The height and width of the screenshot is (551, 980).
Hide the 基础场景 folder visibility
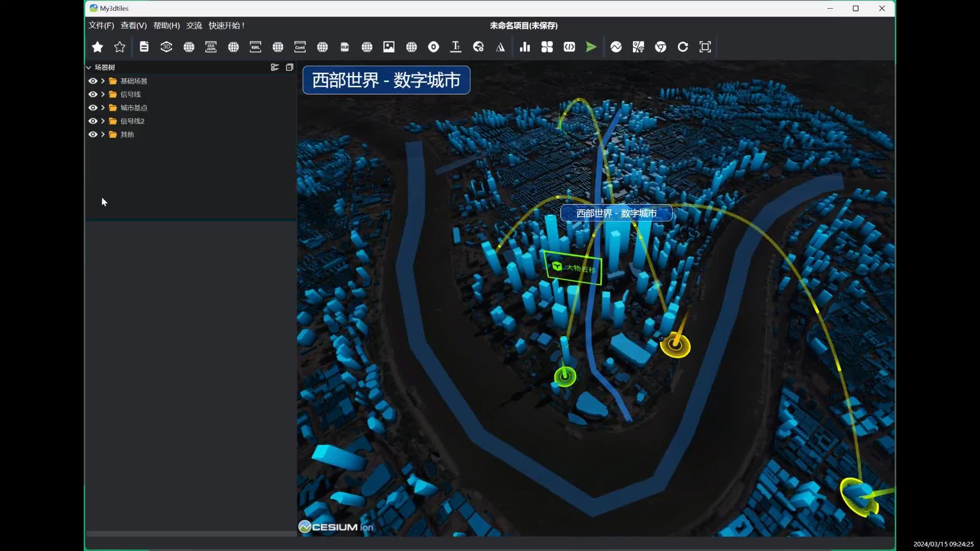[93, 81]
